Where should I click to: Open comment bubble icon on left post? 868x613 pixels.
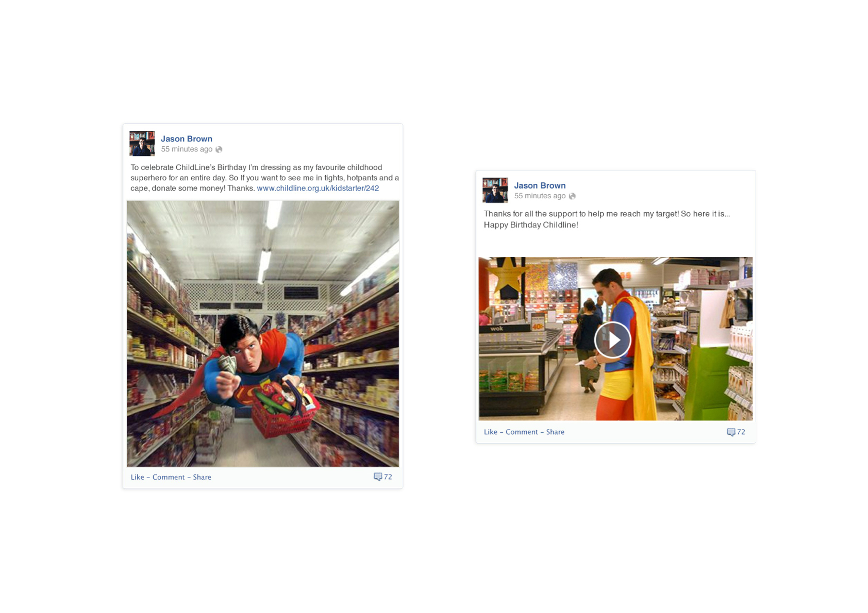(378, 477)
